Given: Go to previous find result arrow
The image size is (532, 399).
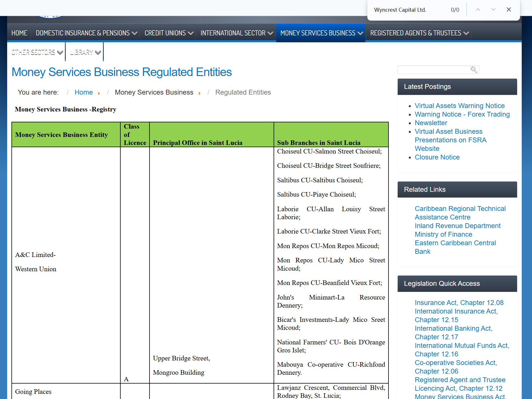Looking at the screenshot, I should pyautogui.click(x=478, y=10).
